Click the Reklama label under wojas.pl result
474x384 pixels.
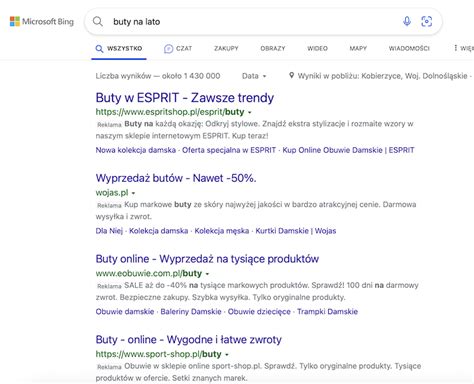point(109,205)
